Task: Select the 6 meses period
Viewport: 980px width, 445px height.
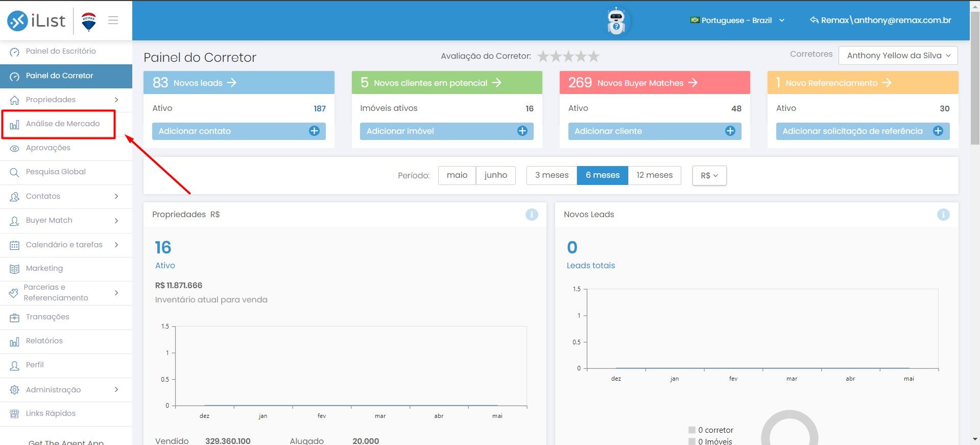Action: click(x=603, y=175)
